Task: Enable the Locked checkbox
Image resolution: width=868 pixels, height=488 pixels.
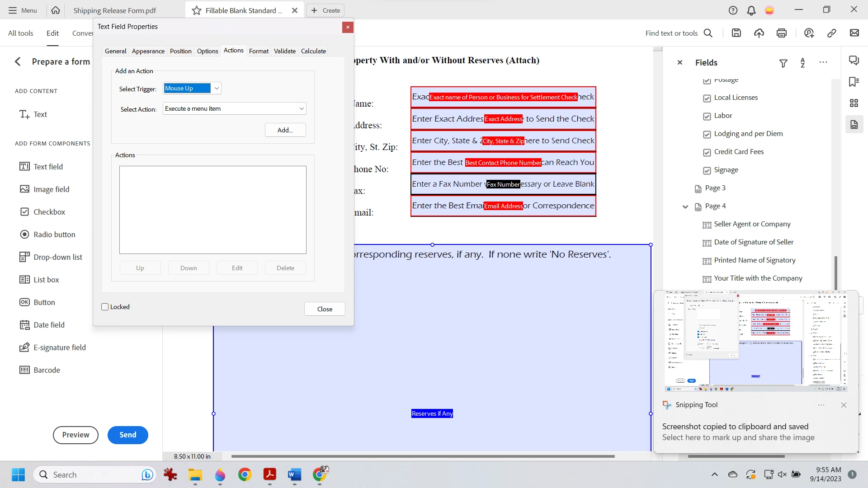Action: (105, 307)
